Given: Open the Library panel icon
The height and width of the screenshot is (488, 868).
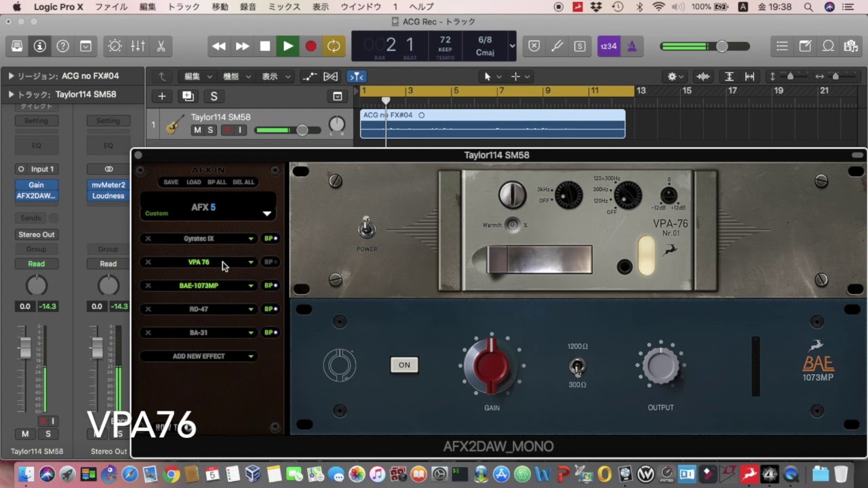Looking at the screenshot, I should (17, 46).
